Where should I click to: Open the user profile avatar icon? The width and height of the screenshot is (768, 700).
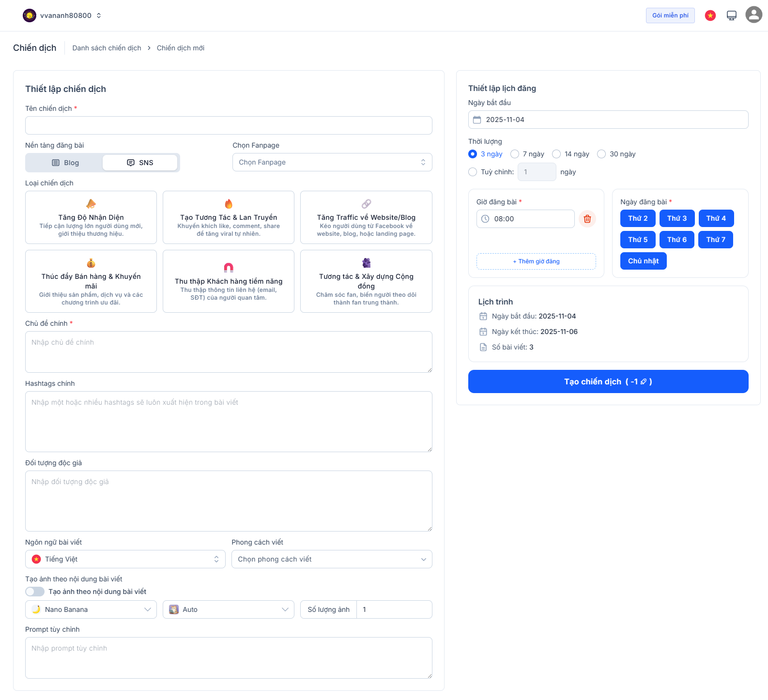[753, 15]
